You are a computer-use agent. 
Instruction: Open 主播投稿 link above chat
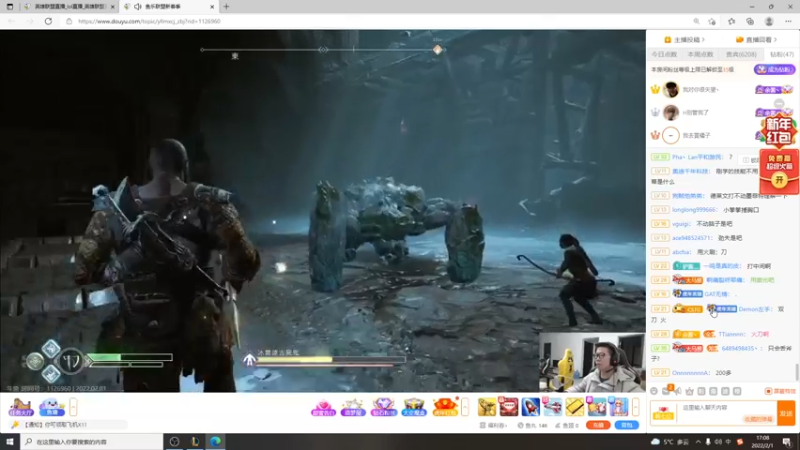tap(685, 40)
